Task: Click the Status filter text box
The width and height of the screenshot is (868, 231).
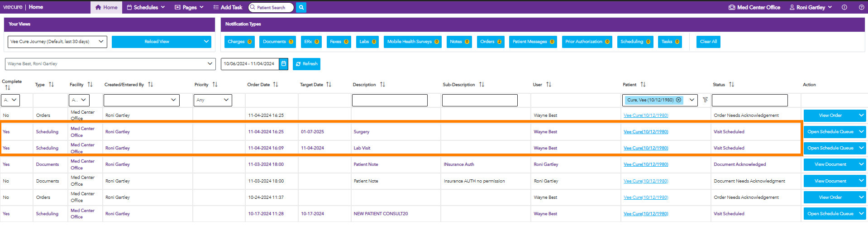Action: [x=750, y=100]
